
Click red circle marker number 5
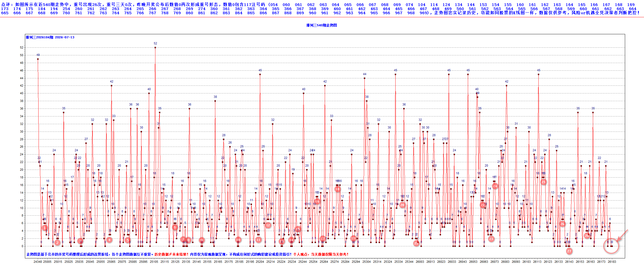click(x=127, y=240)
